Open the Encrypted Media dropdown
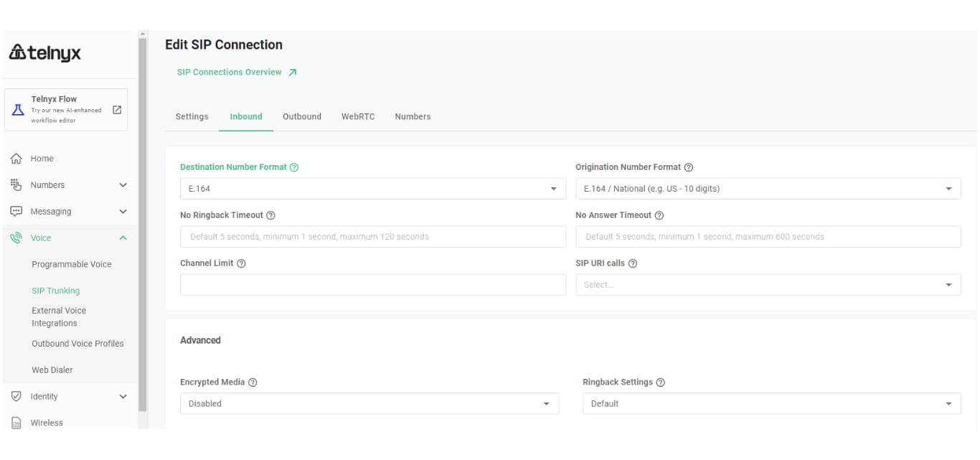Image resolution: width=980 pixels, height=460 pixels. coord(369,404)
